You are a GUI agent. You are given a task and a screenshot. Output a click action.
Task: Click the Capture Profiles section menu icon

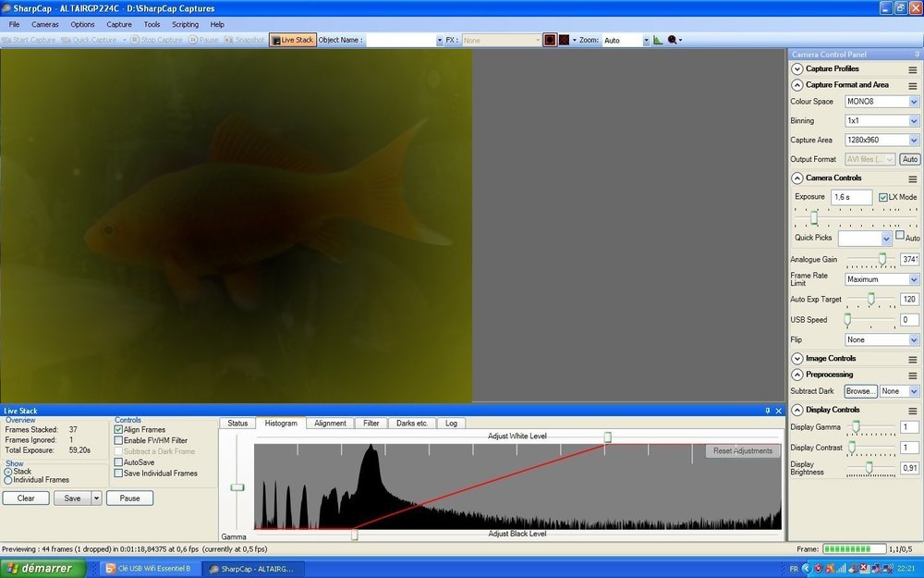912,69
